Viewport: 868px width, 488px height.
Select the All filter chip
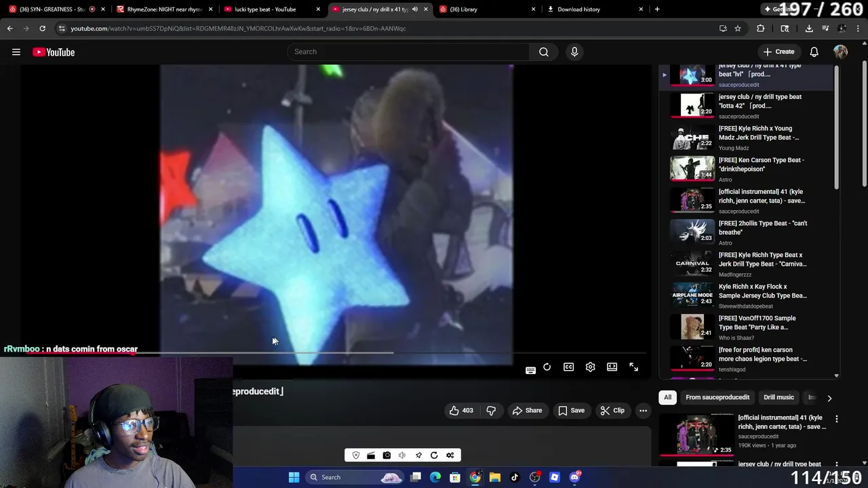[667, 397]
